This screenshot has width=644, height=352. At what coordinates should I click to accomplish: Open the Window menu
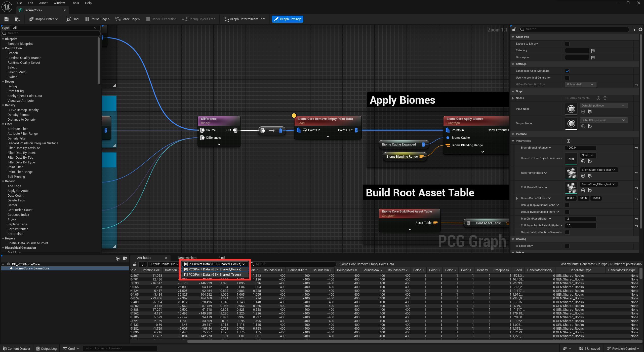point(59,3)
